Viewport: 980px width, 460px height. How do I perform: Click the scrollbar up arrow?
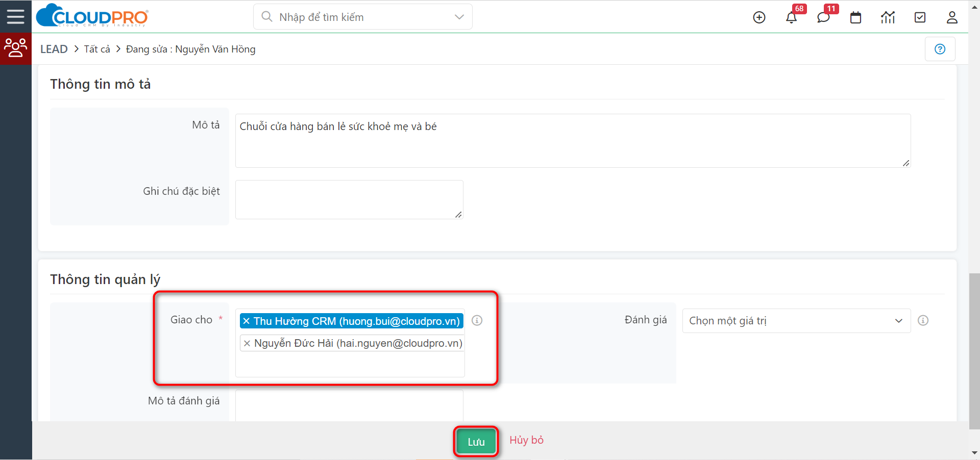point(974,7)
